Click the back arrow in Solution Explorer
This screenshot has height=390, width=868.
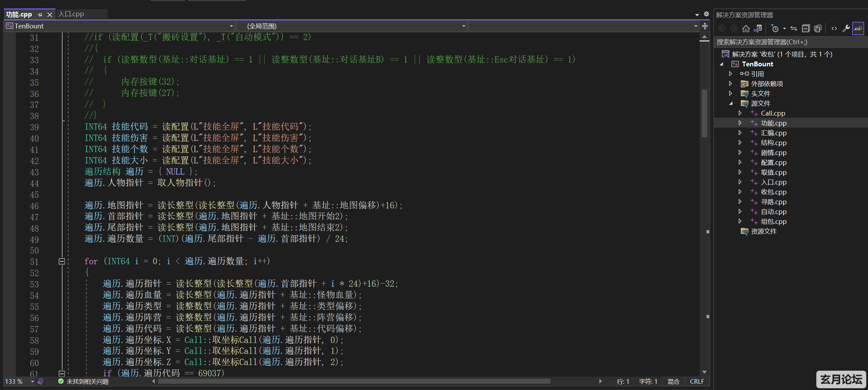pos(722,28)
